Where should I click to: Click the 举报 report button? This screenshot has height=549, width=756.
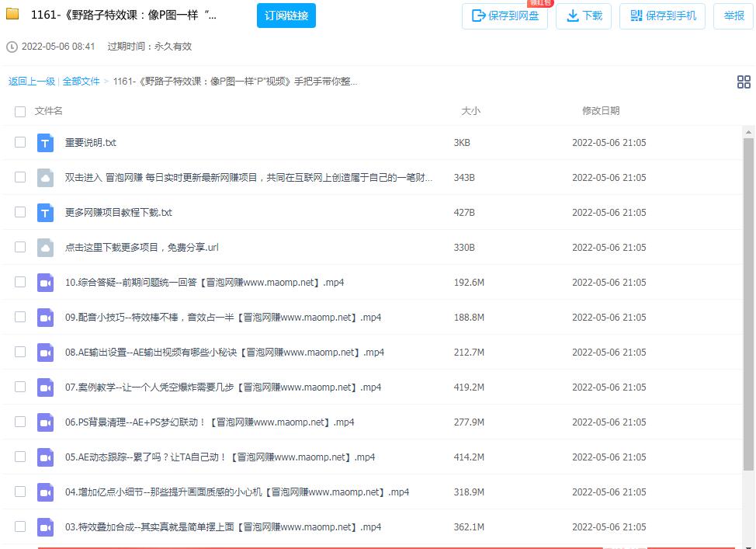pos(733,16)
